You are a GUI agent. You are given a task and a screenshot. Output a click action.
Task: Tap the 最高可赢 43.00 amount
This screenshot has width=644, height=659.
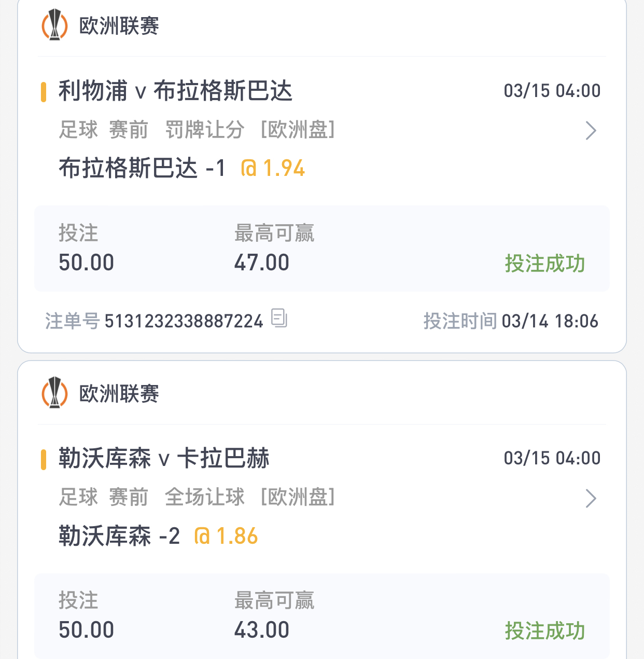point(261,630)
